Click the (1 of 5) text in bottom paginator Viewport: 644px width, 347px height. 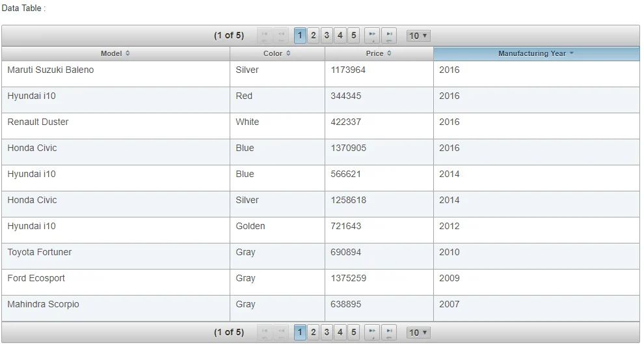[x=229, y=332]
